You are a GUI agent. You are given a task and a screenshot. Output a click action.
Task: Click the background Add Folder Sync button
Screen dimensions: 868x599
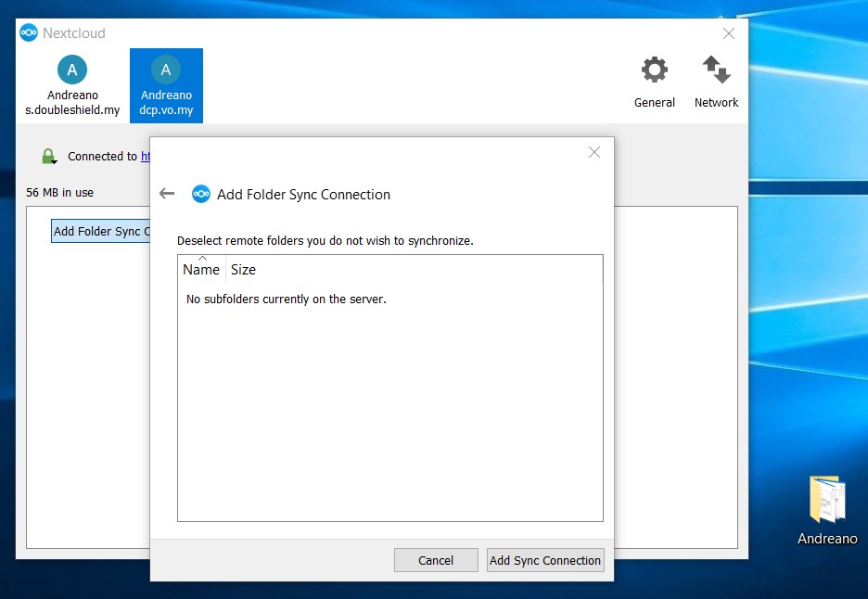point(100,232)
